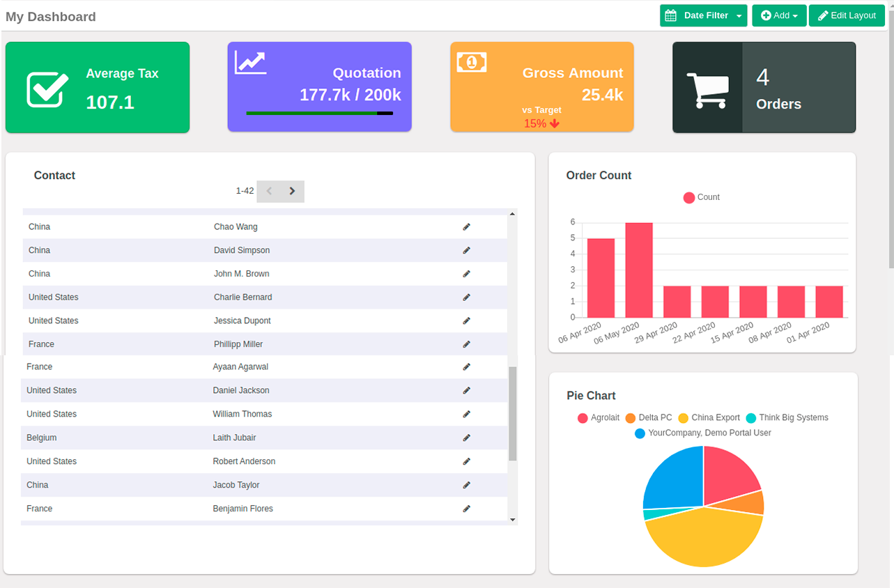Click the money bill icon on Gross Amount tile
894x588 pixels.
[x=472, y=62]
